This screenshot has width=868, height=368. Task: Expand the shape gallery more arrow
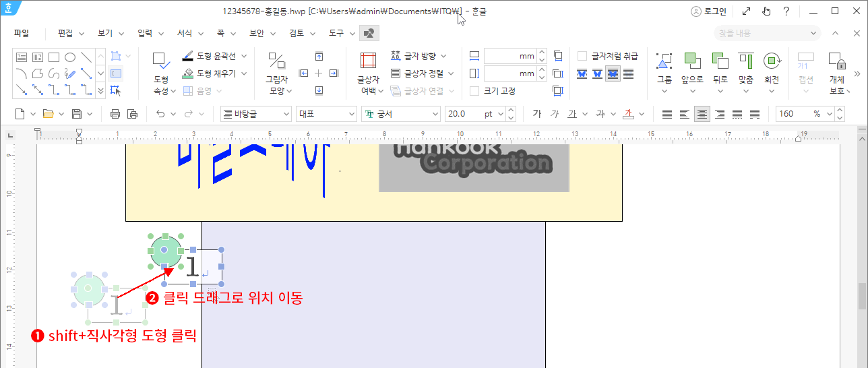[x=101, y=90]
